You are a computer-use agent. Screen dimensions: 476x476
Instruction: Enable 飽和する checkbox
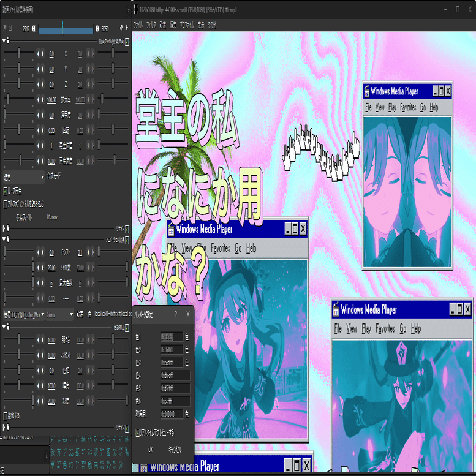click(x=5, y=416)
